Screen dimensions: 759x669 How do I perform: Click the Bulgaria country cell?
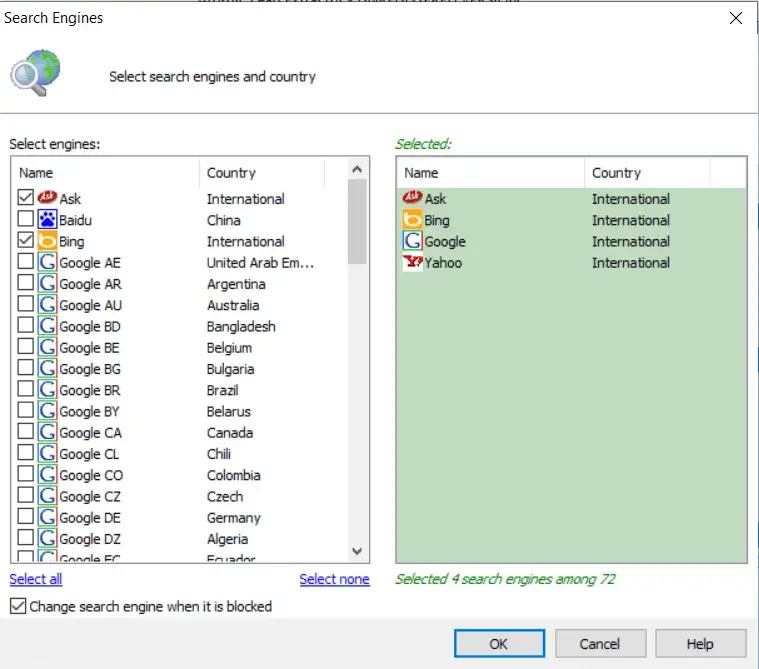pos(230,369)
